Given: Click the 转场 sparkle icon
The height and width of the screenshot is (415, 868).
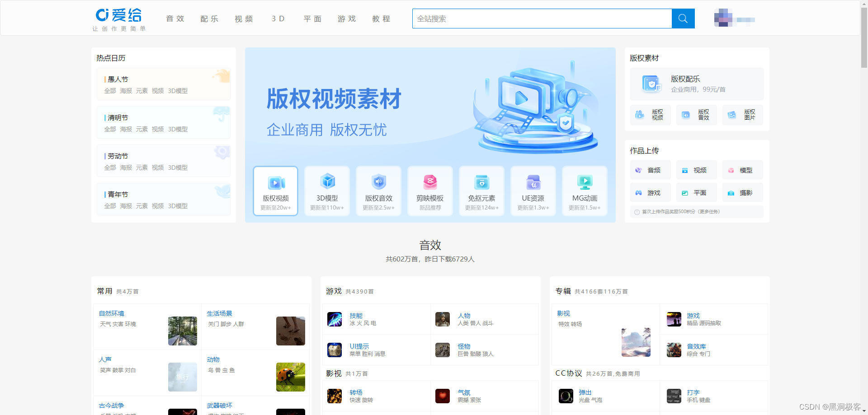Looking at the screenshot, I should point(335,396).
